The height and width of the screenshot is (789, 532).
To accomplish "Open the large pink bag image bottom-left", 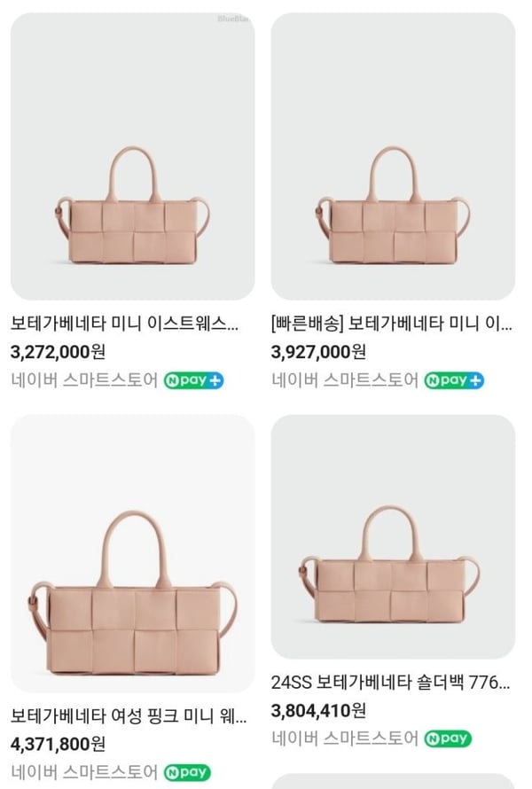I will [132, 554].
